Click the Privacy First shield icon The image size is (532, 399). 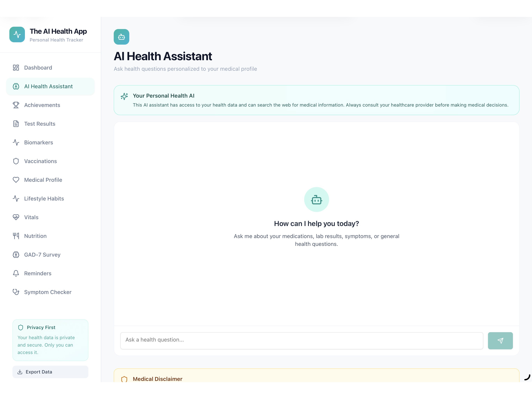(21, 327)
